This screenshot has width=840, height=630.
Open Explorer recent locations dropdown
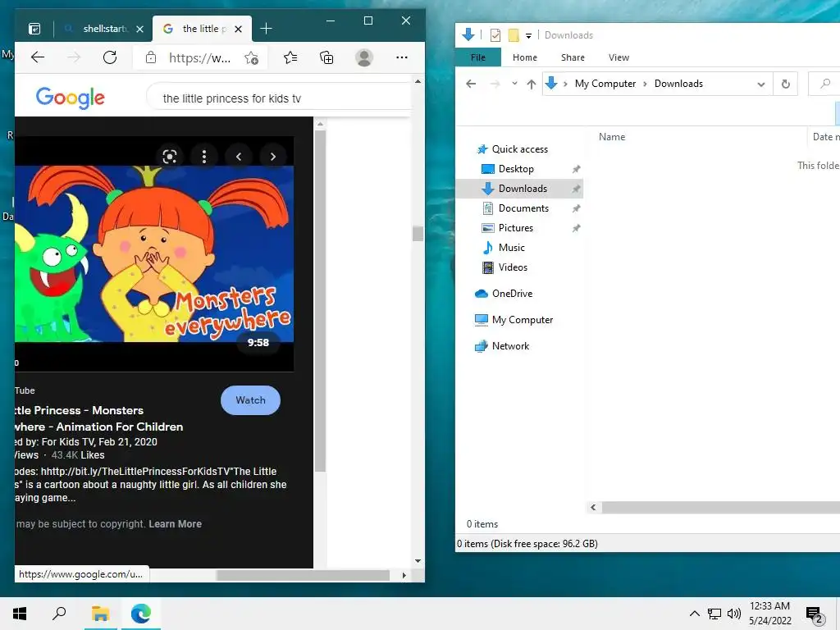tap(514, 84)
